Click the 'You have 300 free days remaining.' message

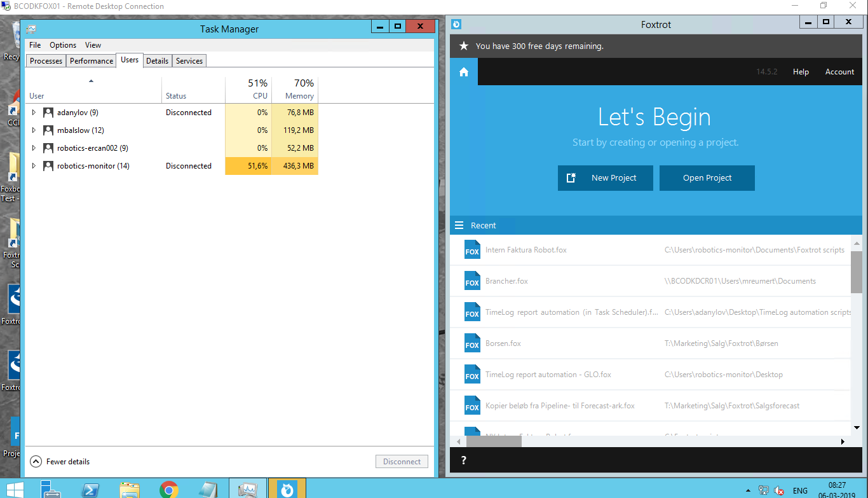tap(539, 46)
